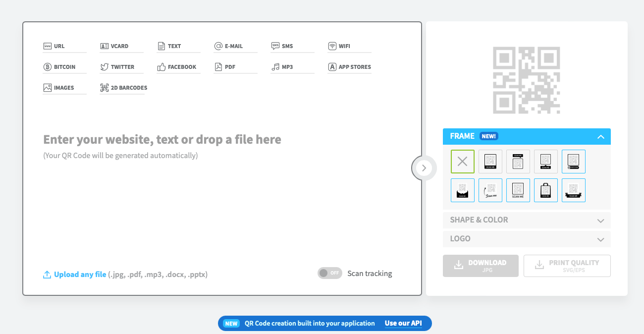Click the App Stores icon
The width and height of the screenshot is (644, 334).
332,67
